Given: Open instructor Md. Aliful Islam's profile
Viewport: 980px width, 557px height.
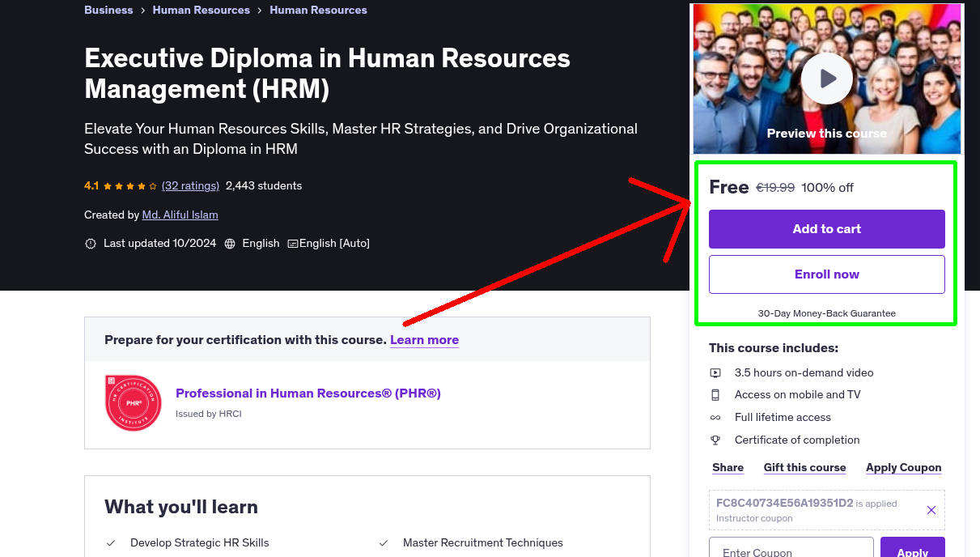Looking at the screenshot, I should click(x=180, y=215).
